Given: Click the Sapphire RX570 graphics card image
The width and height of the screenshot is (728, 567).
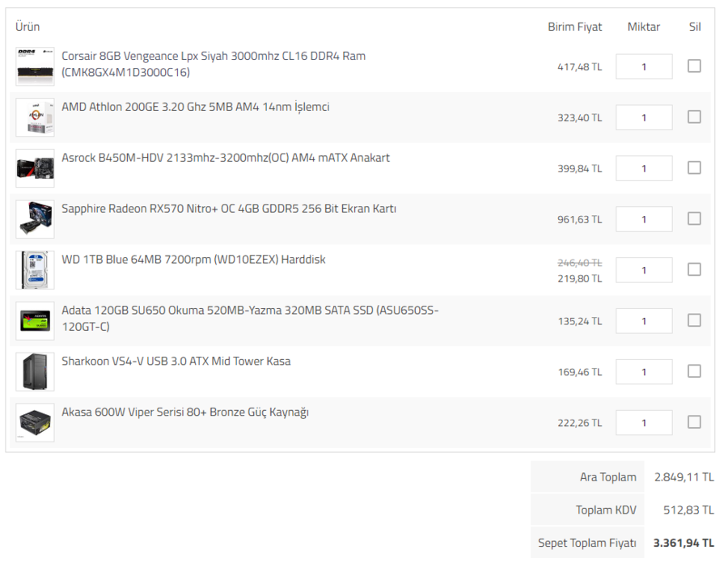Looking at the screenshot, I should click(35, 219).
